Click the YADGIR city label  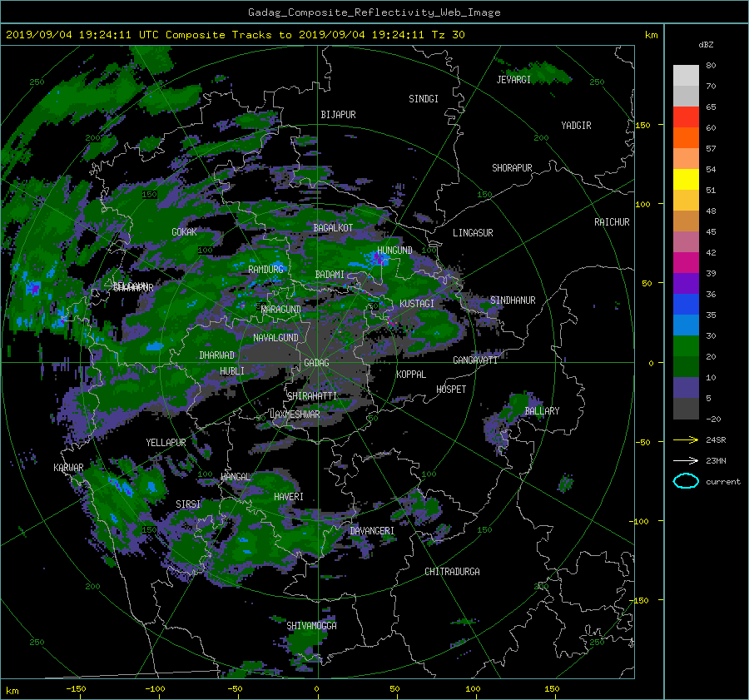[x=576, y=126]
